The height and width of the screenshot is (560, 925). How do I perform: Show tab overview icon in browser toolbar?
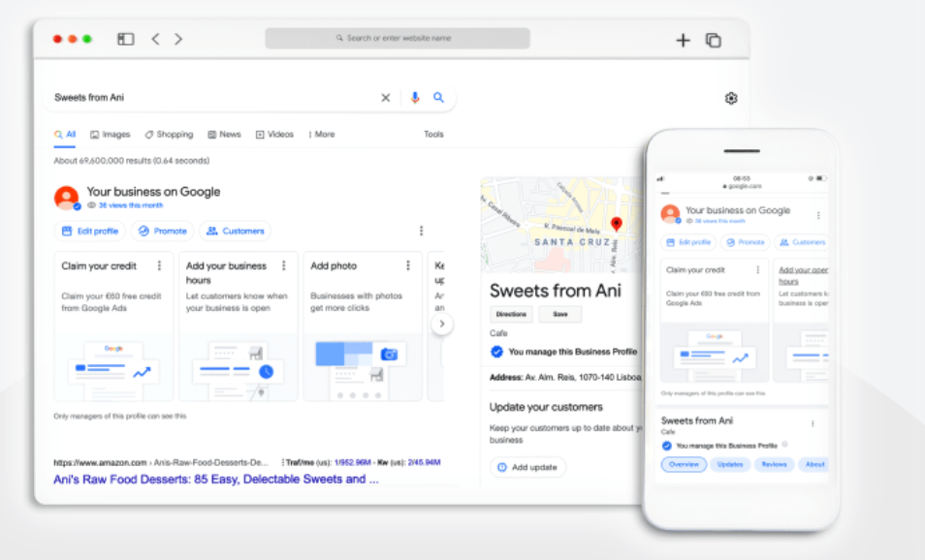[x=714, y=40]
